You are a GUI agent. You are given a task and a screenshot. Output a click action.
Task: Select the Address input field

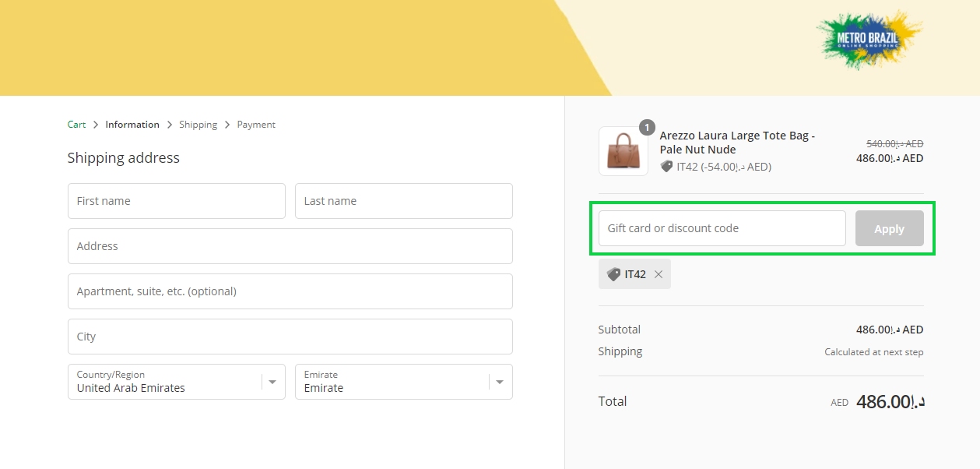coord(290,245)
